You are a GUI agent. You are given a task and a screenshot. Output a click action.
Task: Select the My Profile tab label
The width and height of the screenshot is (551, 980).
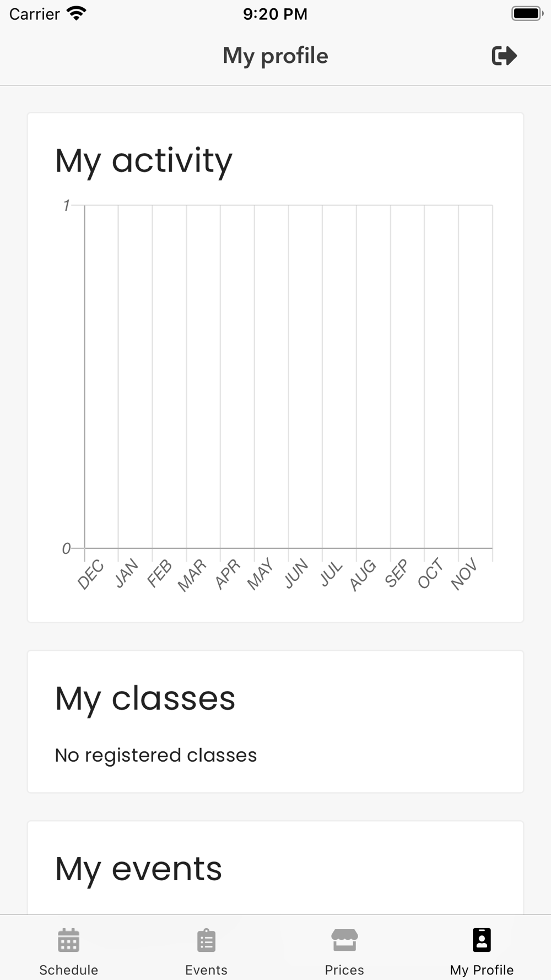(482, 970)
